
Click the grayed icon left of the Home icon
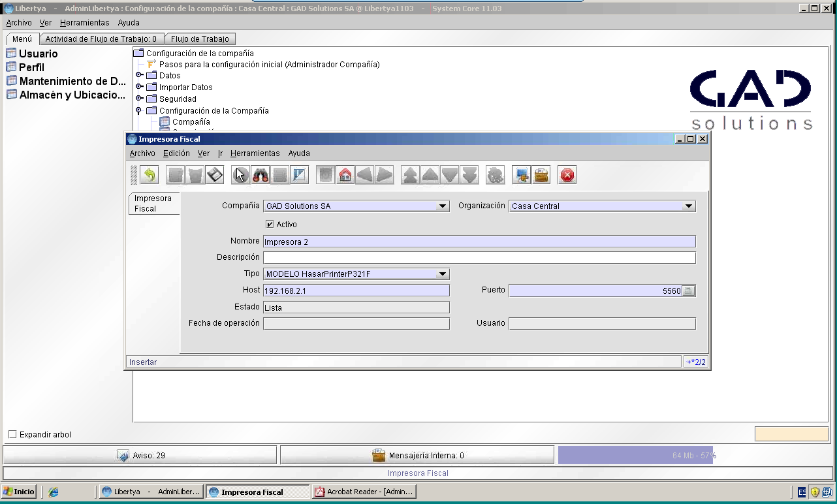[x=326, y=175]
